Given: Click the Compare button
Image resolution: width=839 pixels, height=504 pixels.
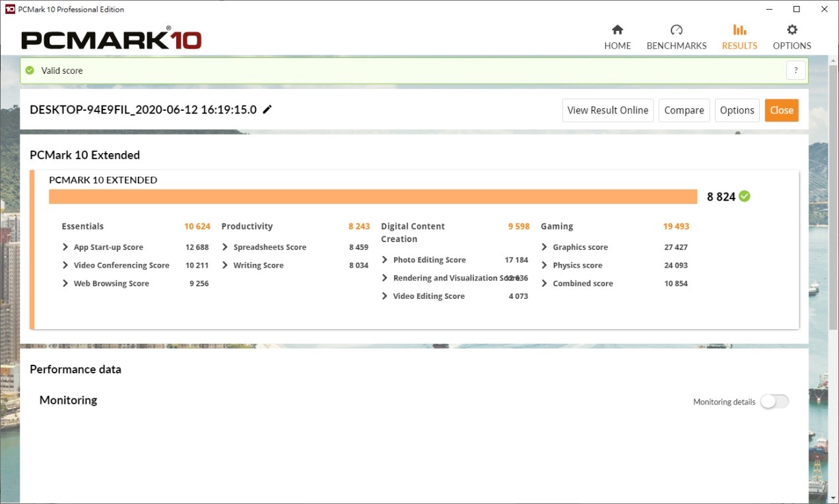Looking at the screenshot, I should (684, 110).
